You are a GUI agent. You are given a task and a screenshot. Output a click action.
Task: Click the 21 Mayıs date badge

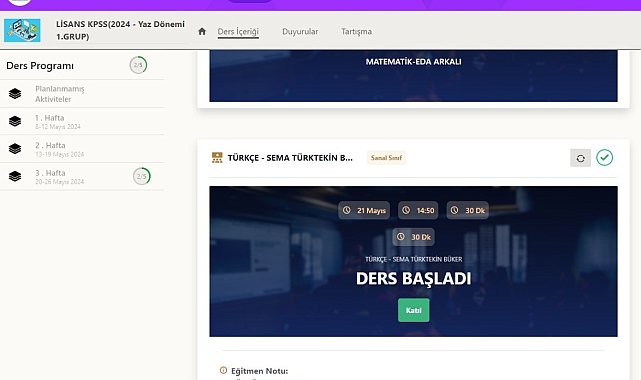pyautogui.click(x=364, y=210)
